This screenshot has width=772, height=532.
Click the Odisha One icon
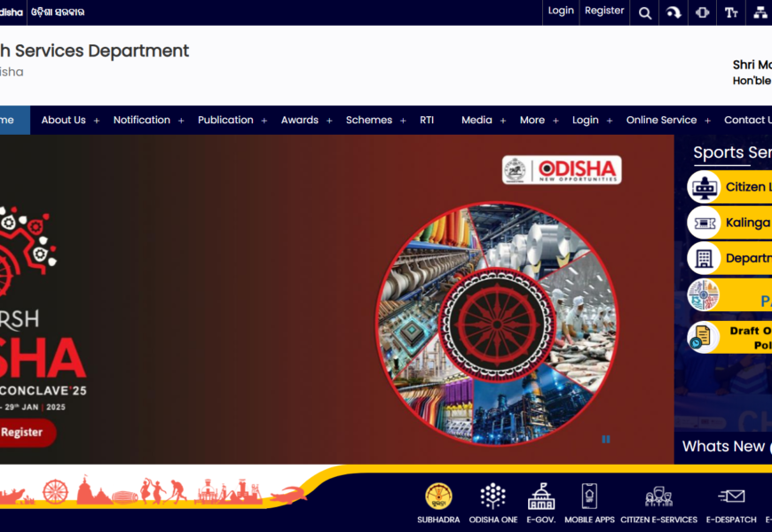pos(492,497)
